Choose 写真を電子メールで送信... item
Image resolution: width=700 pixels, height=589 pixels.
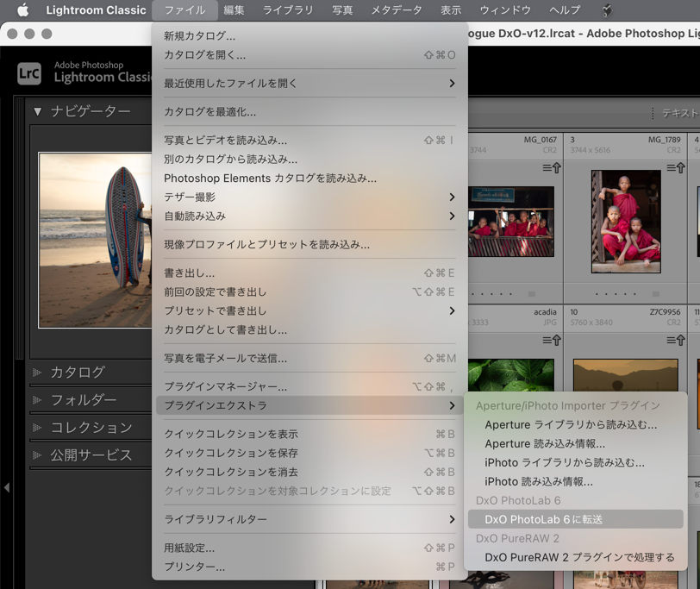pos(309,358)
